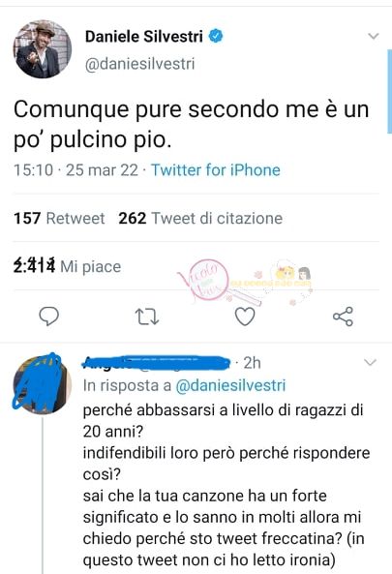
Task: Click Daniele Silvestri's verified badge
Action: point(216,36)
